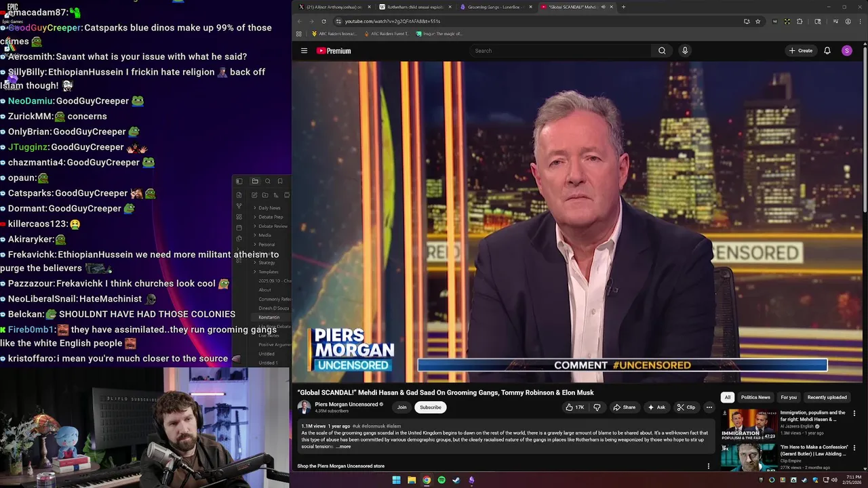The image size is (868, 488).
Task: Open Obsidian graph view icon
Action: [239, 206]
